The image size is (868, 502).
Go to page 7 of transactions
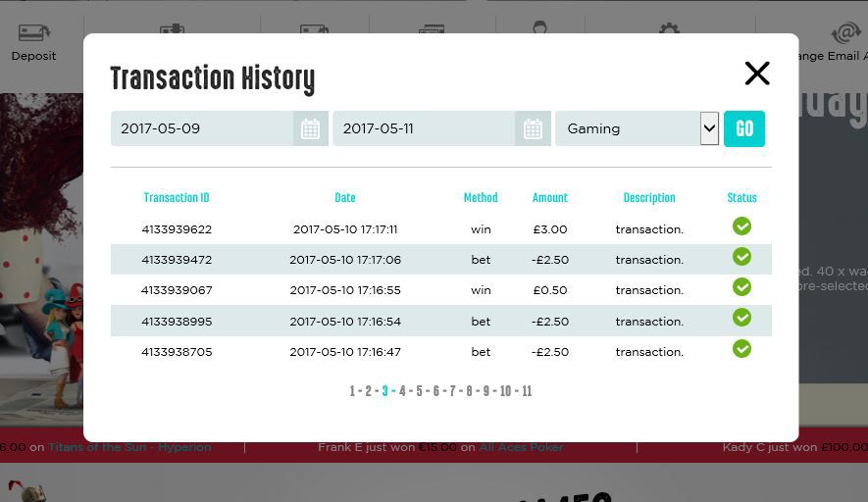[452, 391]
